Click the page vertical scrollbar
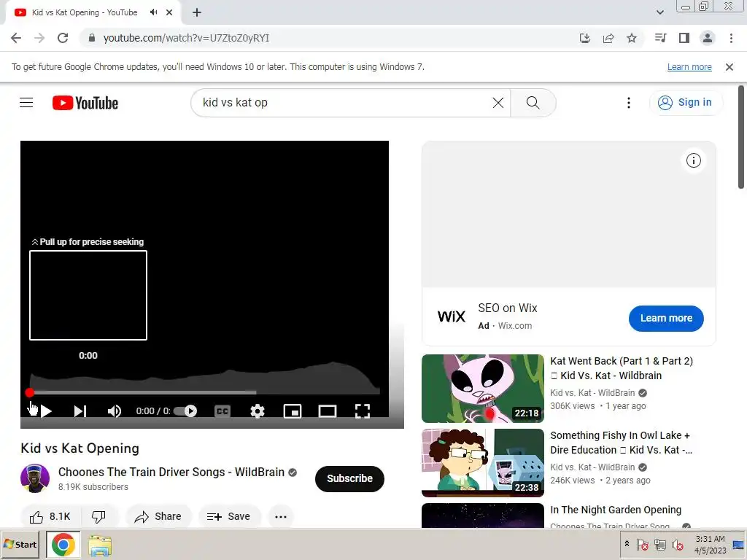Image resolution: width=747 pixels, height=560 pixels. pyautogui.click(x=741, y=137)
